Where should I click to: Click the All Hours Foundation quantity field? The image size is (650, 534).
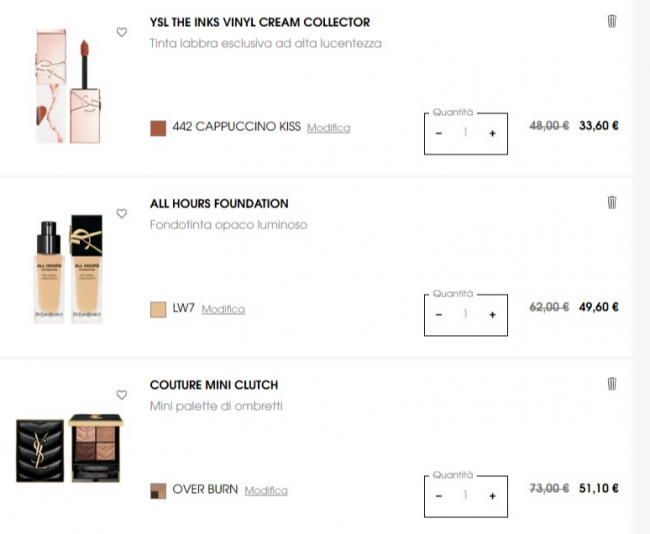(466, 315)
